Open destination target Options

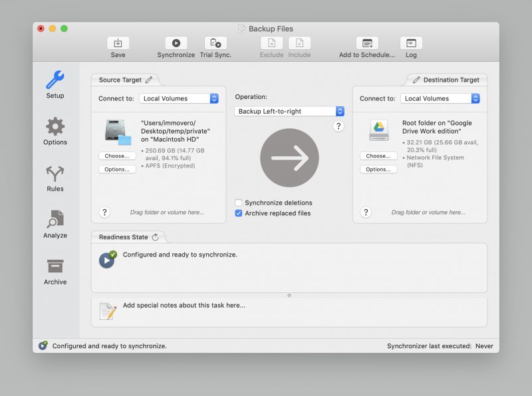pyautogui.click(x=378, y=169)
